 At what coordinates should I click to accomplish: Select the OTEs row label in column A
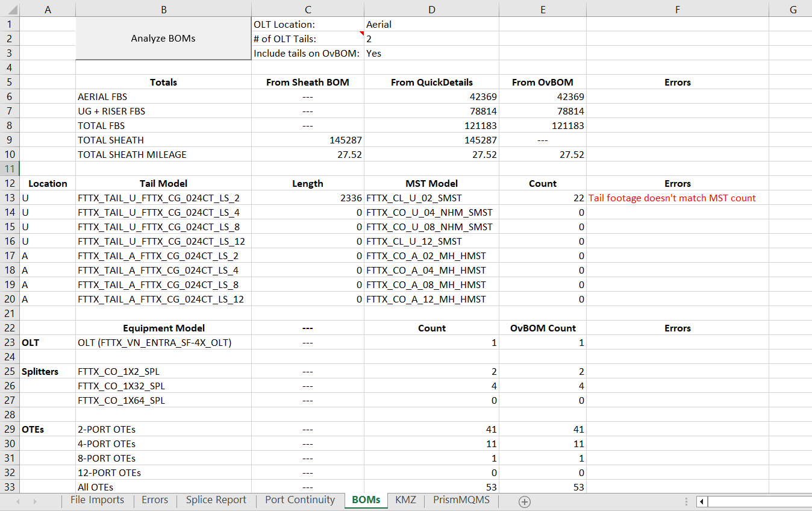point(48,430)
